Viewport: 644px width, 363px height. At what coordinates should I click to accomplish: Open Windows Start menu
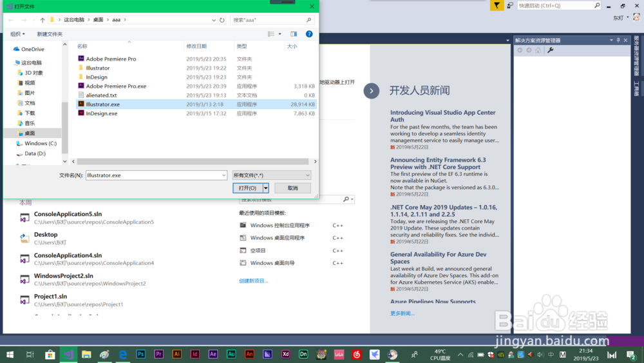[10, 355]
